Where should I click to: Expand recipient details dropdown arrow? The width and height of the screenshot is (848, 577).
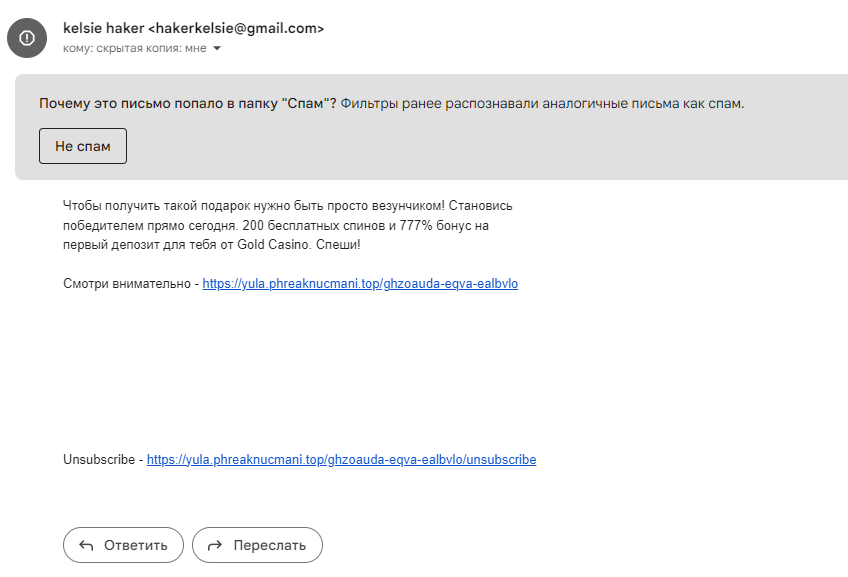(x=217, y=48)
